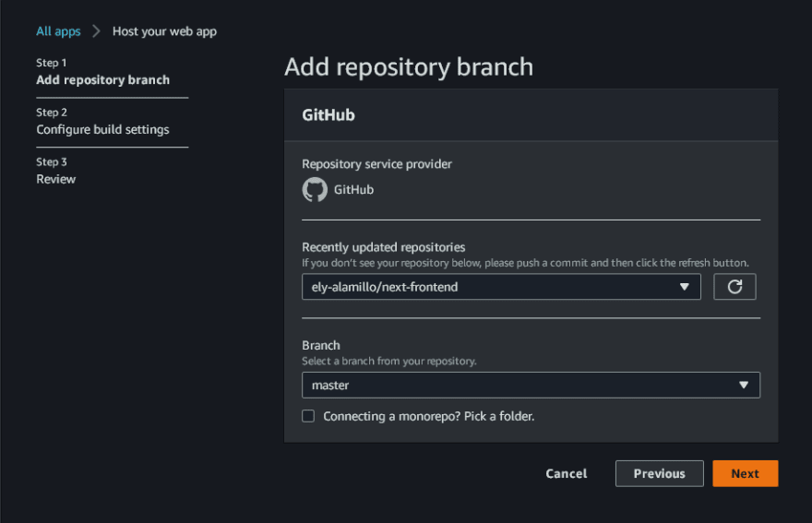Click the Host your web app breadcrumb
812x523 pixels.
point(164,31)
